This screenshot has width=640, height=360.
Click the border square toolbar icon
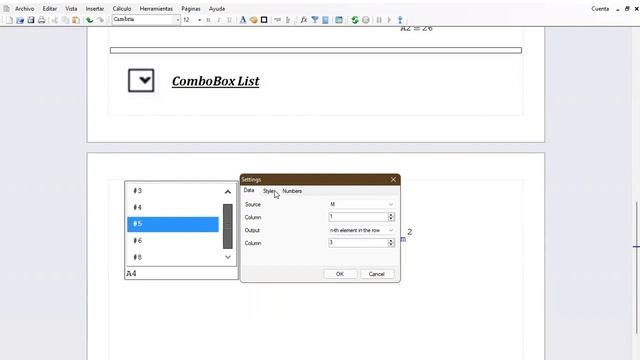click(x=264, y=20)
